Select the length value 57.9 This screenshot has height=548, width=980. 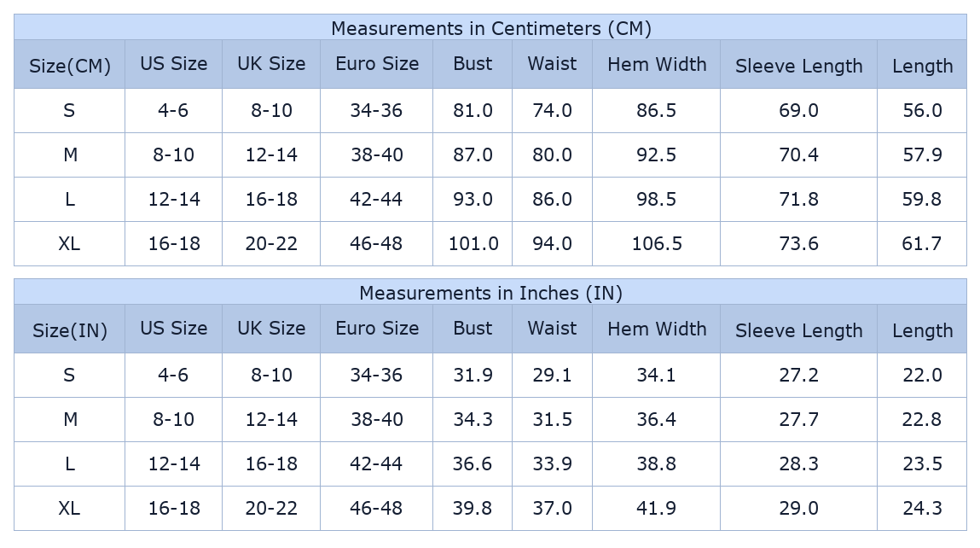922,154
